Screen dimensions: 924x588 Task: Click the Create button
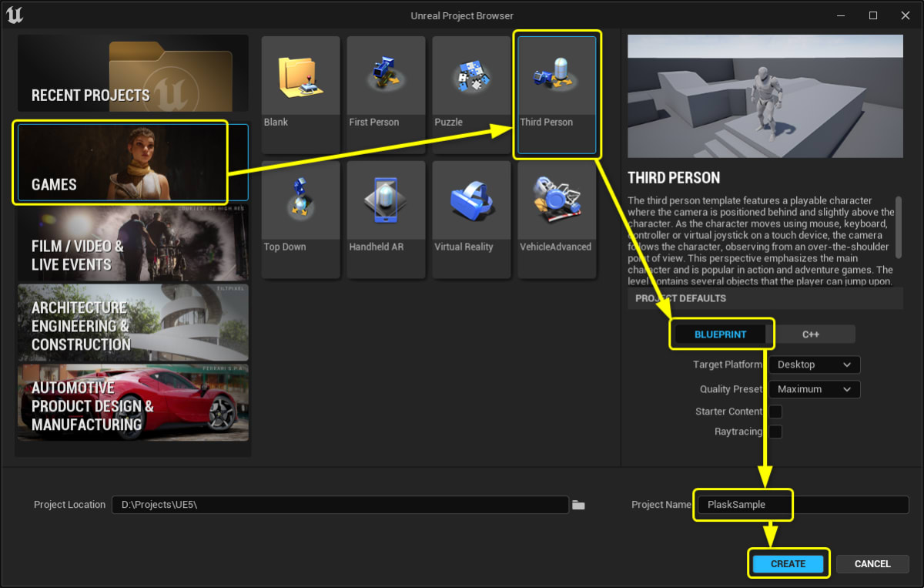click(x=788, y=564)
